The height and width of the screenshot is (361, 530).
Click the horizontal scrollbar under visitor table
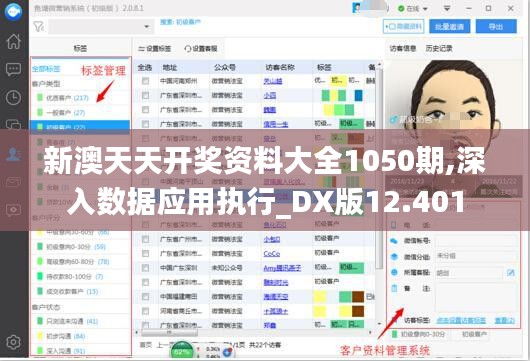(254, 333)
